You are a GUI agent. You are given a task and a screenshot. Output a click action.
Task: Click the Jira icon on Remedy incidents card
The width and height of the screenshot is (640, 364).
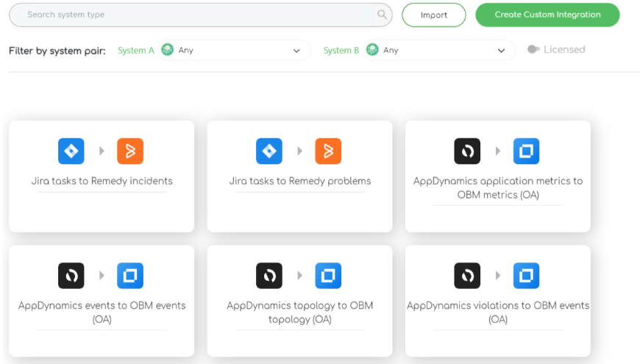71,151
